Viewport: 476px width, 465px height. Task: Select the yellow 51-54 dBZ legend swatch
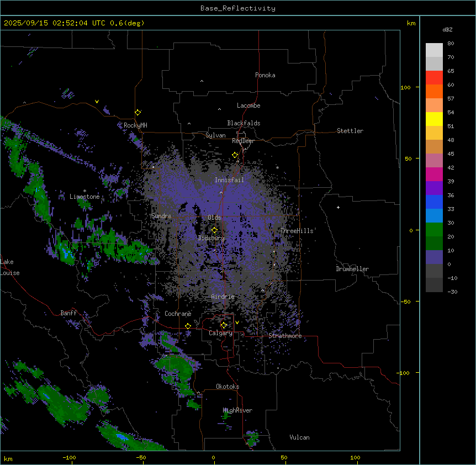click(434, 119)
